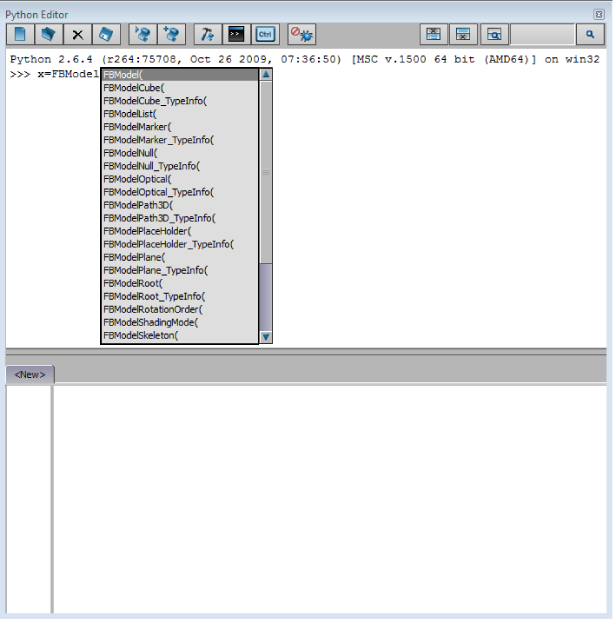
Task: Click the Python icon with the plus sign
Action: 171,34
